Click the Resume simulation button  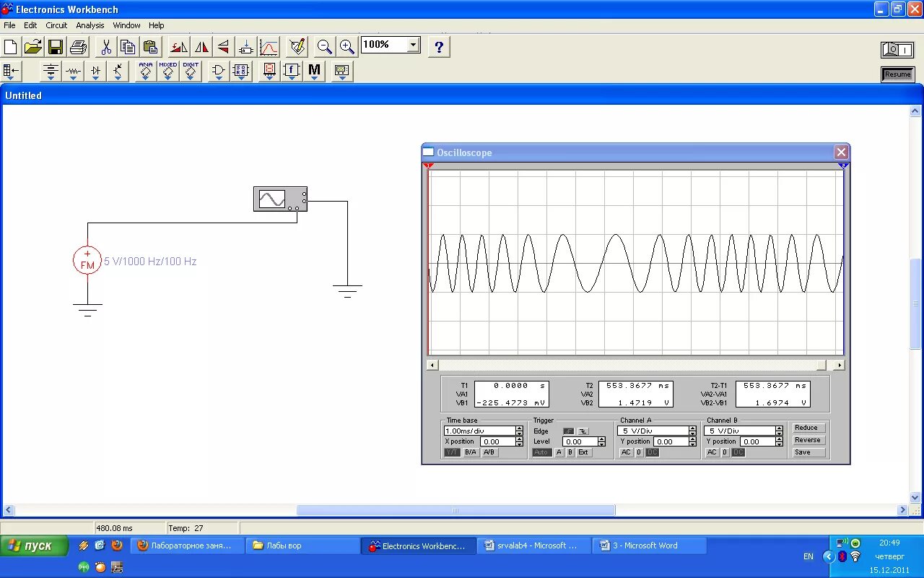(897, 74)
